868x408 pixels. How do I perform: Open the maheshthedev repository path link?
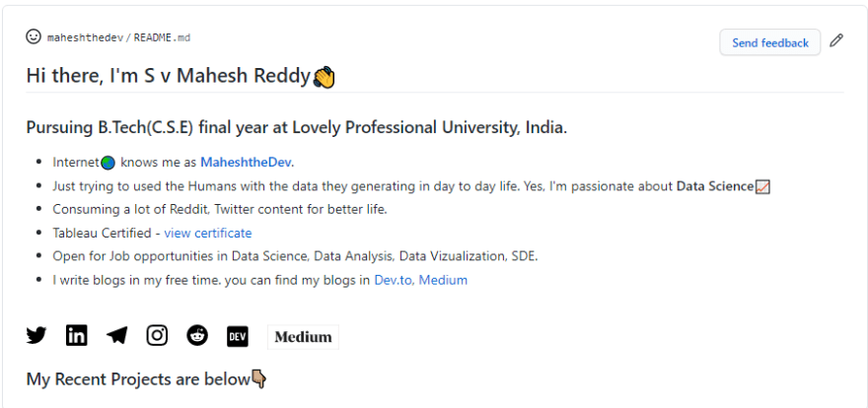85,37
